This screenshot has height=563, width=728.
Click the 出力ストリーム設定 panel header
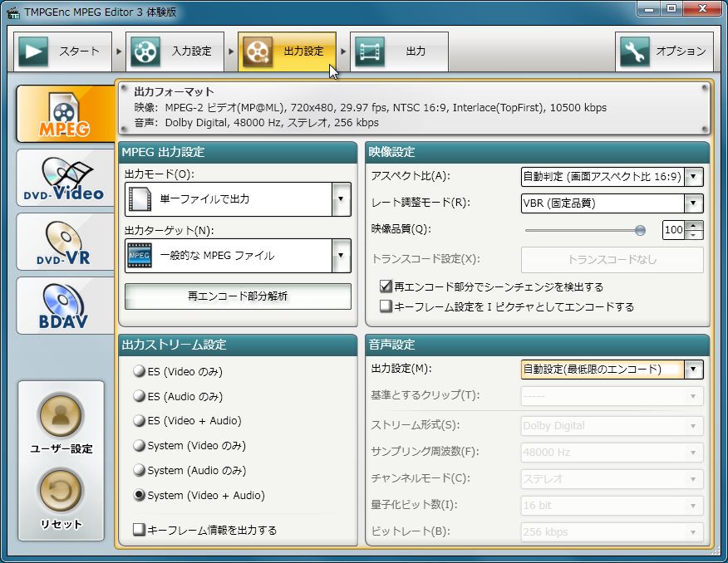tap(238, 345)
